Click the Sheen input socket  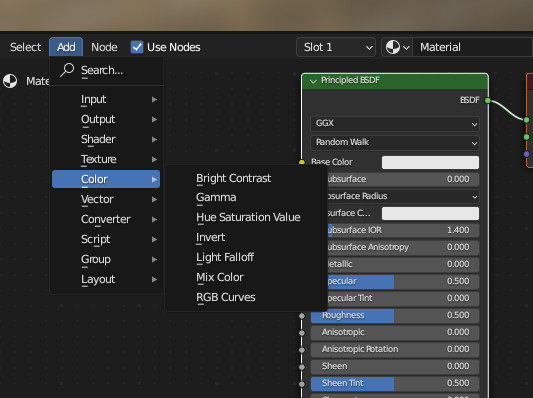(302, 367)
